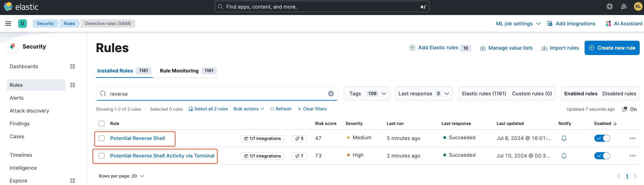Open AI Assistant
The height and width of the screenshot is (185, 644).
tap(624, 24)
